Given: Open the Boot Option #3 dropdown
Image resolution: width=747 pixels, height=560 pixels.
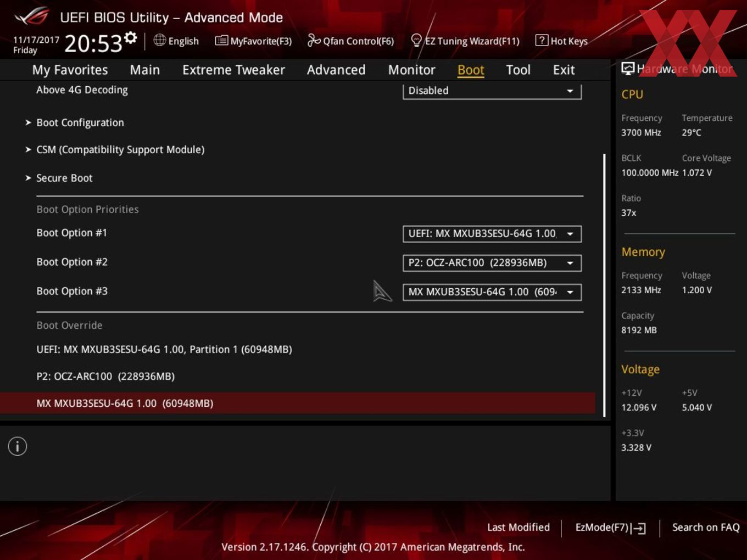Looking at the screenshot, I should (492, 292).
